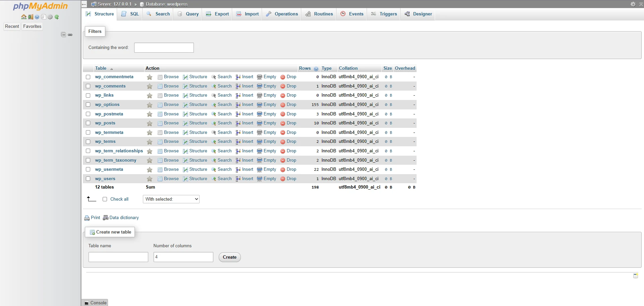Go to the Operations tab
The width and height of the screenshot is (644, 306).
point(282,14)
